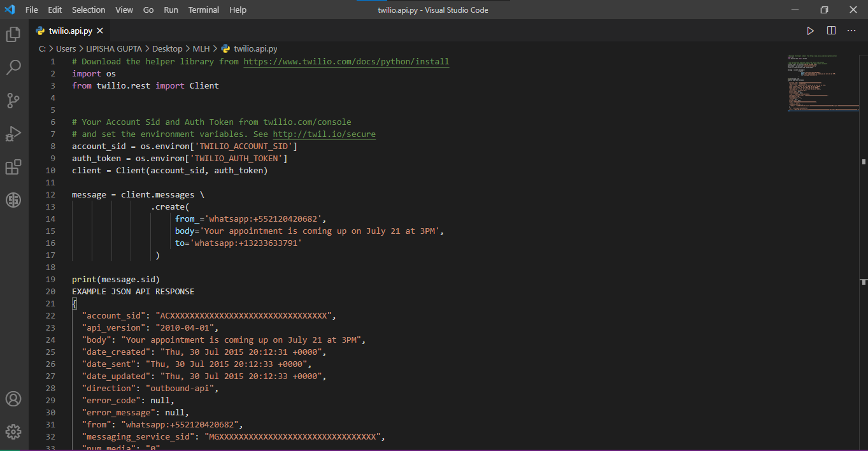
Task: Open the Edit menu
Action: (55, 10)
